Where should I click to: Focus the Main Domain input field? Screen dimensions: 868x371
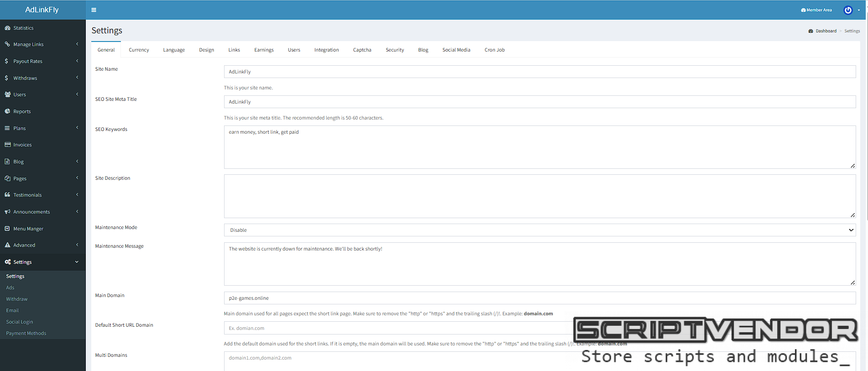point(540,298)
